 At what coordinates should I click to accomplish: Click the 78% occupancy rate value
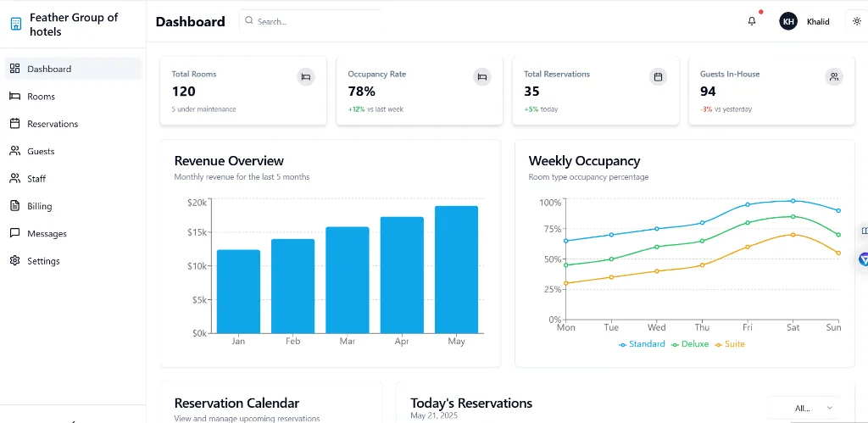coord(361,92)
